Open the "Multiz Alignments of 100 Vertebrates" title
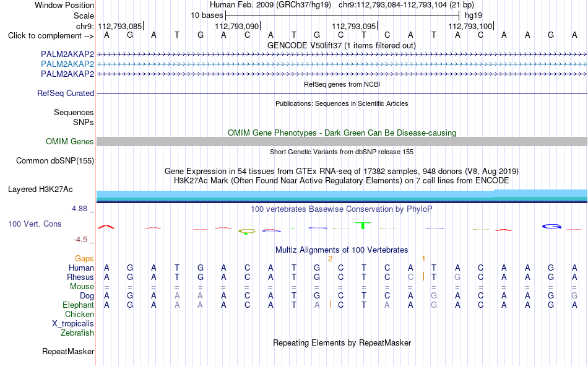 pos(342,250)
